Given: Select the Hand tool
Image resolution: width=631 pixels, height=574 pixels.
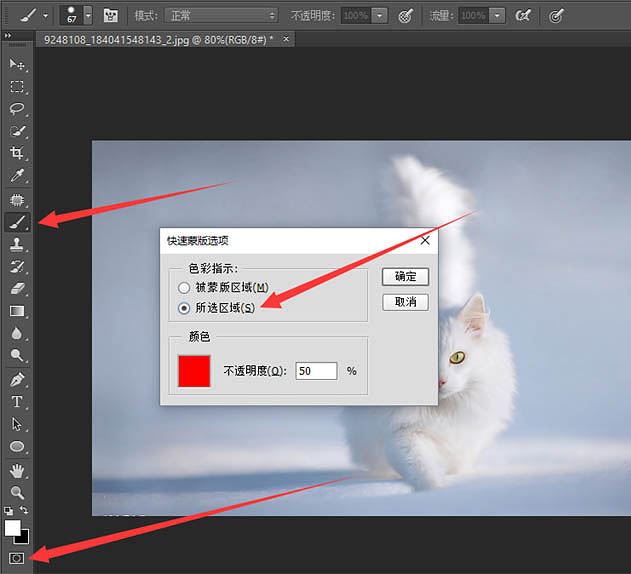Looking at the screenshot, I should pyautogui.click(x=17, y=470).
